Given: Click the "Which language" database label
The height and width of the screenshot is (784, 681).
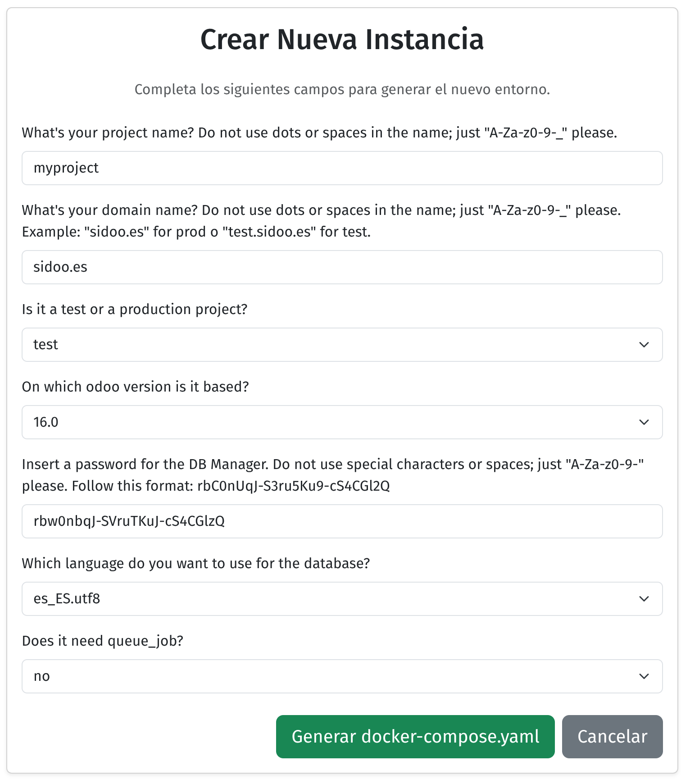Looking at the screenshot, I should click(x=195, y=564).
